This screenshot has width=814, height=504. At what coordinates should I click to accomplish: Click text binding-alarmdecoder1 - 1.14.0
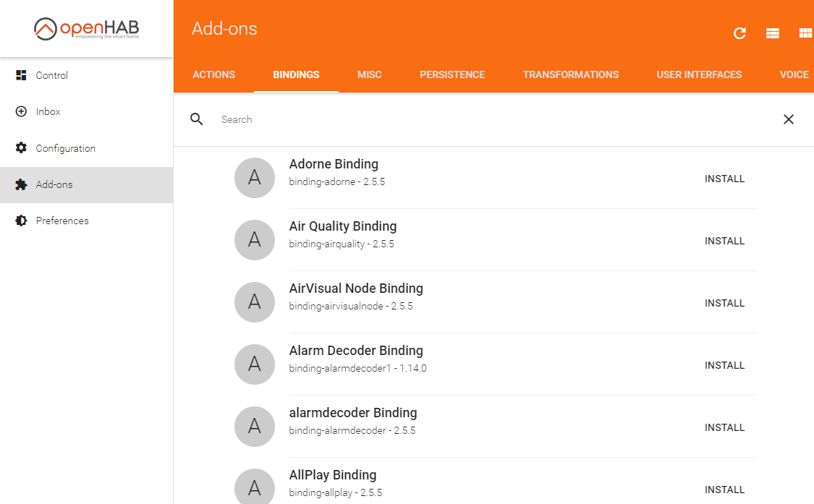[x=357, y=369]
